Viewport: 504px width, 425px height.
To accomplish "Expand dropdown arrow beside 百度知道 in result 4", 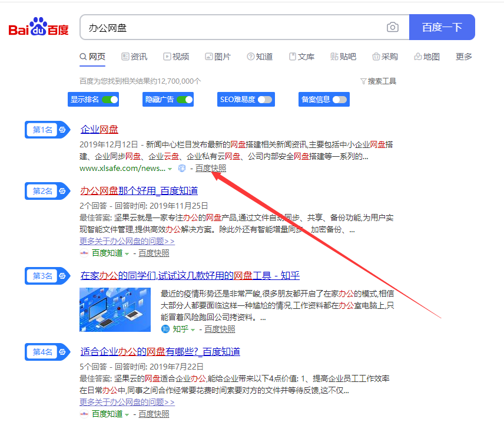I will click(127, 415).
